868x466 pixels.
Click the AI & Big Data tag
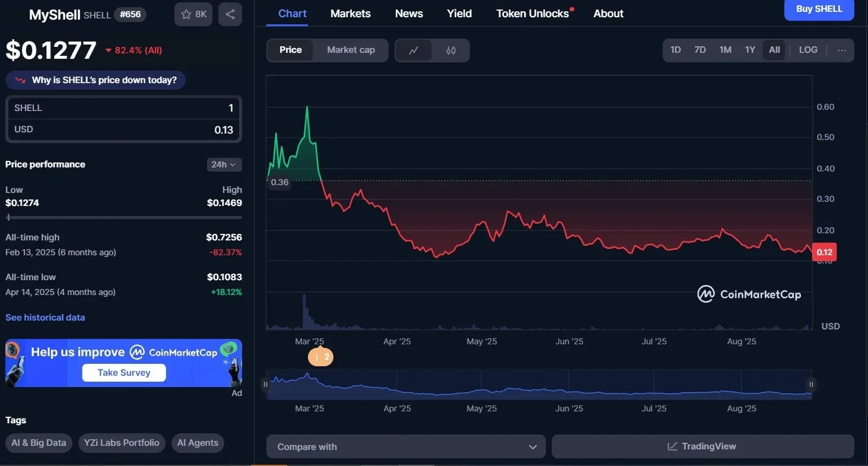point(39,443)
